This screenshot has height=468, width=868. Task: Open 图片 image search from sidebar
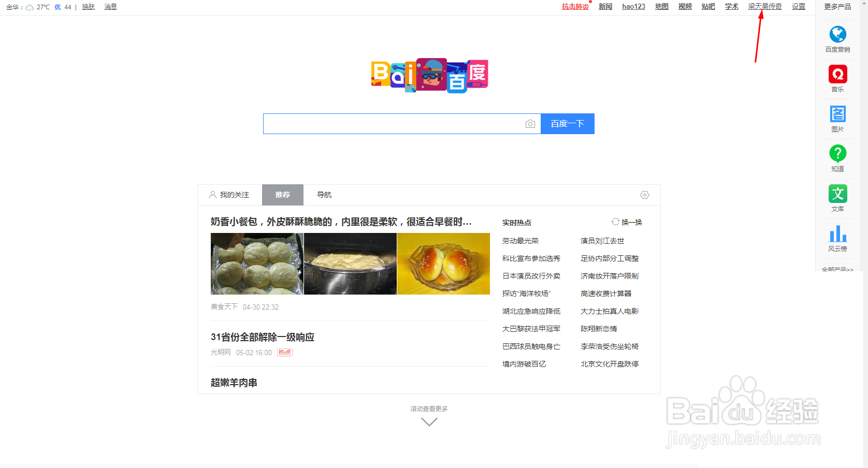tap(837, 118)
